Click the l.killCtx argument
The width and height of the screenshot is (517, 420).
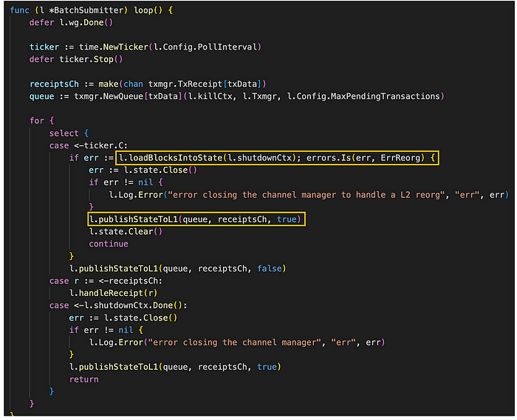tap(210, 96)
